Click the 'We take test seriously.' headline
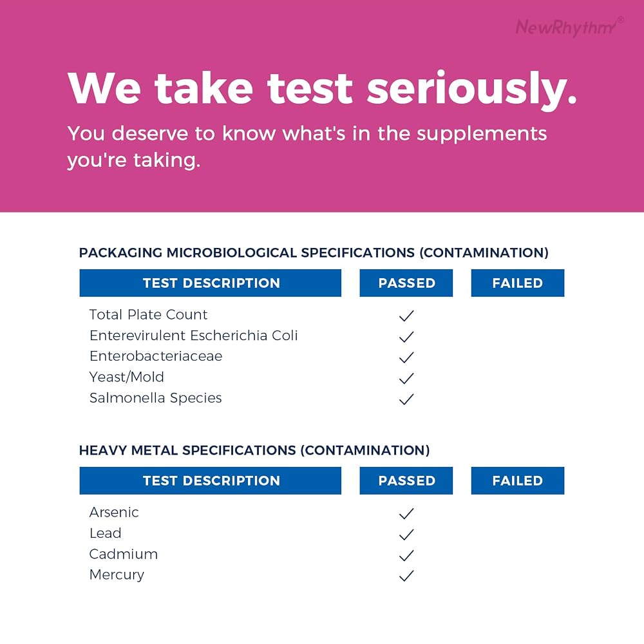This screenshot has height=644, width=644. click(x=323, y=90)
